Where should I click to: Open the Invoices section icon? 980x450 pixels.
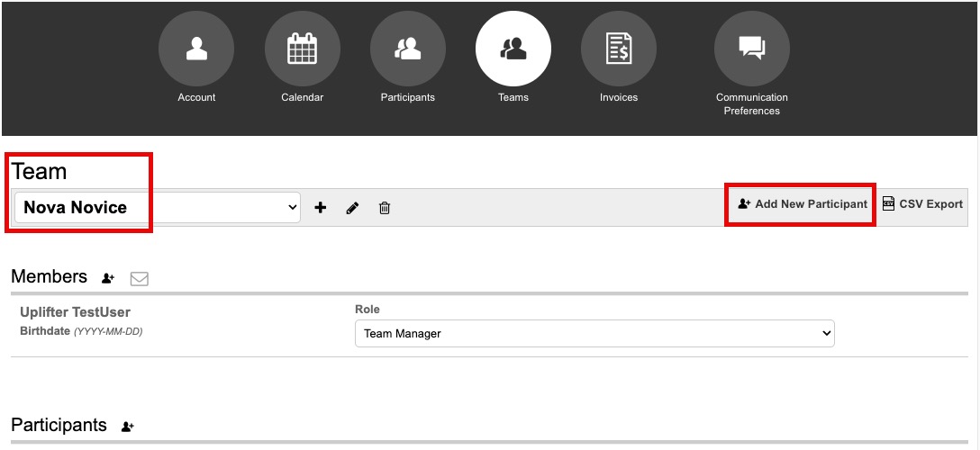(619, 49)
